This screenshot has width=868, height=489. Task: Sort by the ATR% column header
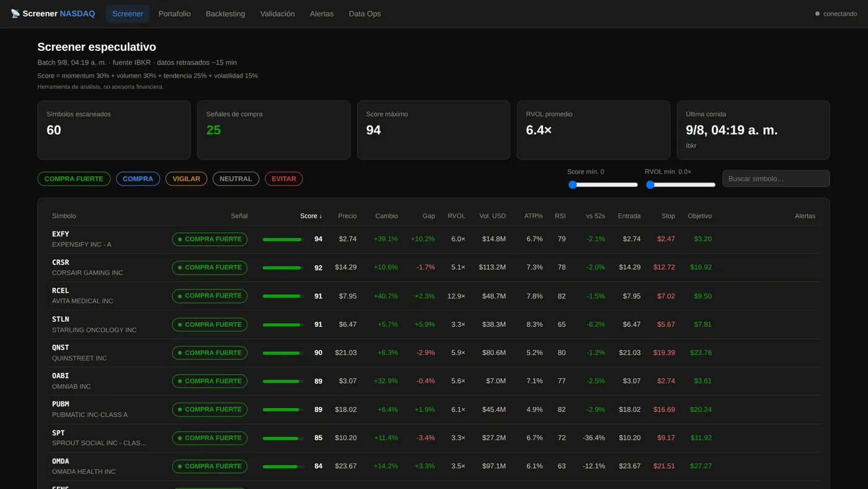tap(533, 216)
